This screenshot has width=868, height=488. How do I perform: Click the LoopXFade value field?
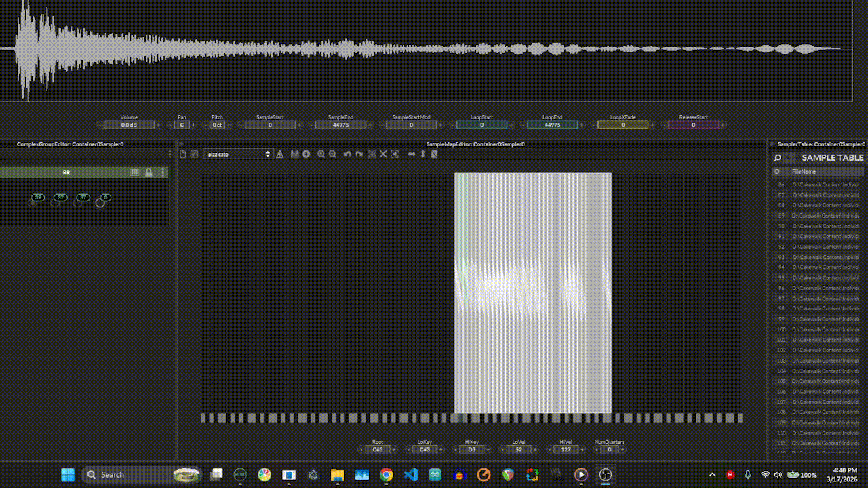[x=623, y=125]
